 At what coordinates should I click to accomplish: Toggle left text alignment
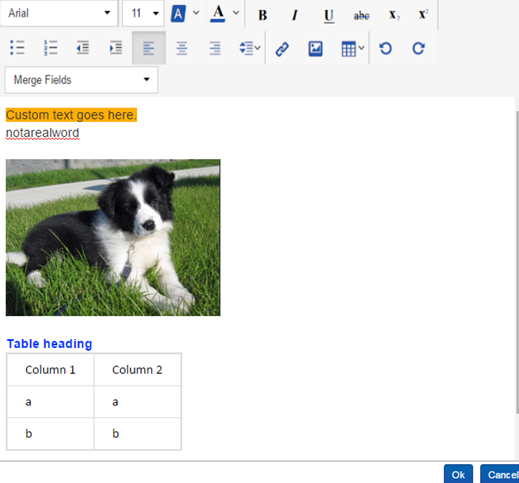coord(149,48)
